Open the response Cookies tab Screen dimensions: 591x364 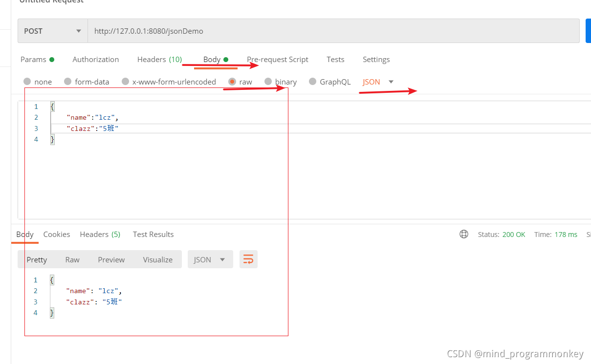point(57,235)
